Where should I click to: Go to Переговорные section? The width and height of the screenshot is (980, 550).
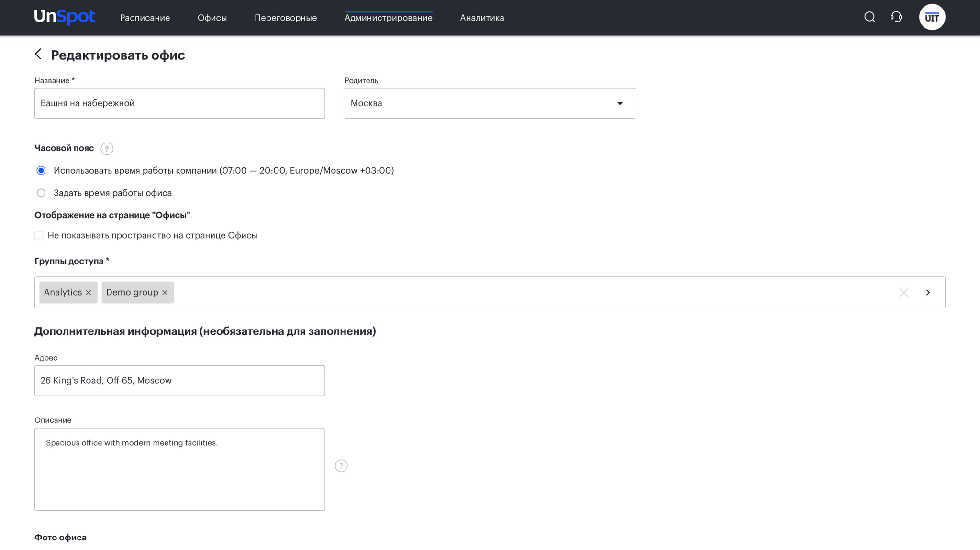point(286,18)
